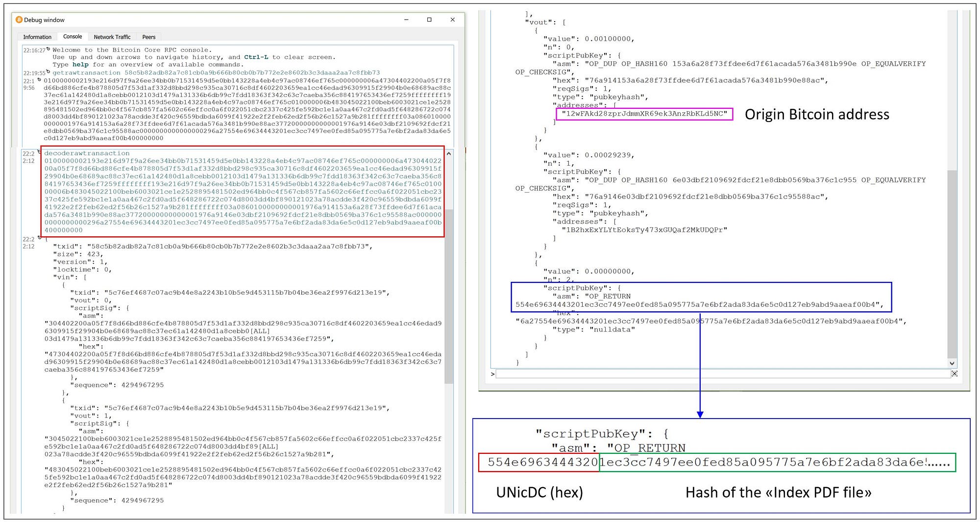
Task: Click the "value": 0.00029239 line
Action: pos(588,155)
